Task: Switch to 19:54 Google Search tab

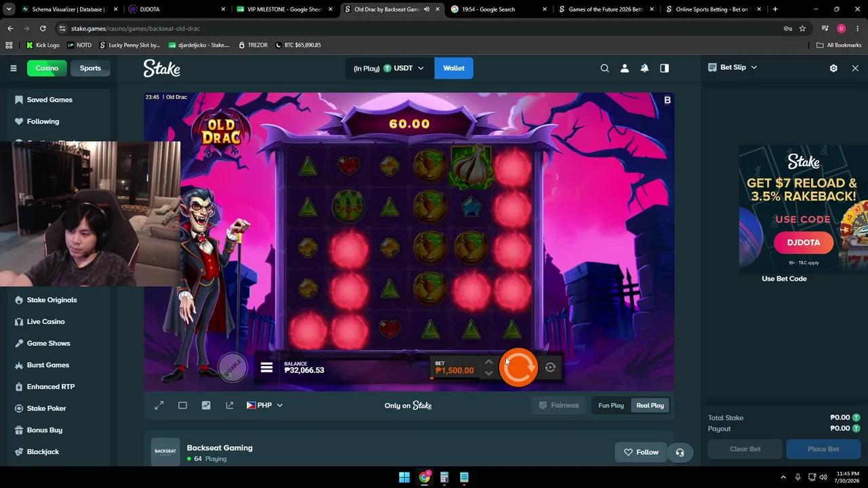Action: coord(499,9)
